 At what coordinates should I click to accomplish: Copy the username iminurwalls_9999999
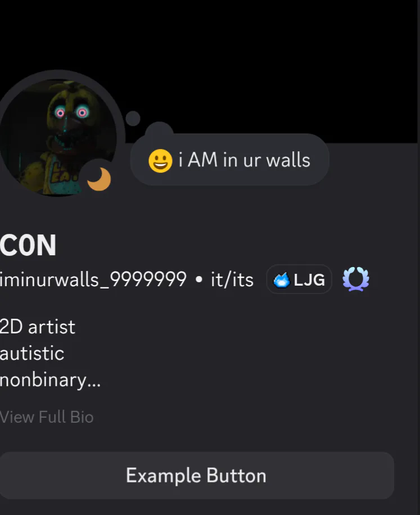tap(93, 279)
